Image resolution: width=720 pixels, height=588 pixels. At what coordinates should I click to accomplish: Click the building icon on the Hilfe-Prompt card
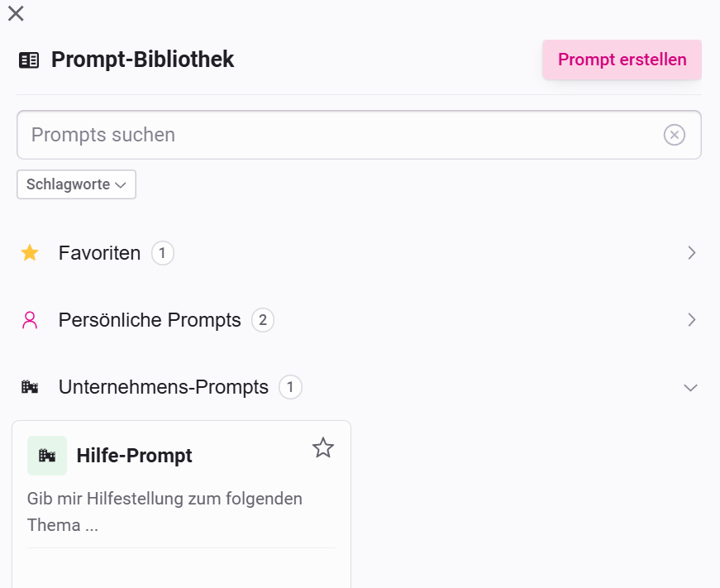tap(47, 456)
